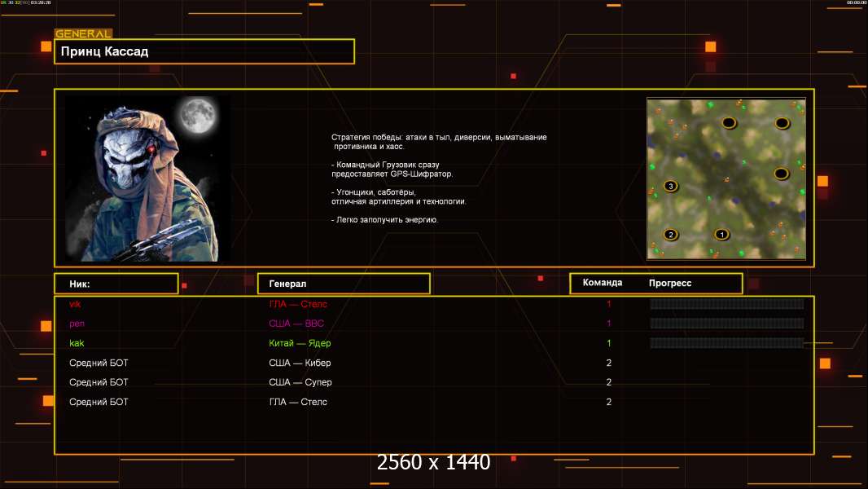Click 'Легко заполучить энергию' description line
The image size is (868, 489).
pos(384,220)
